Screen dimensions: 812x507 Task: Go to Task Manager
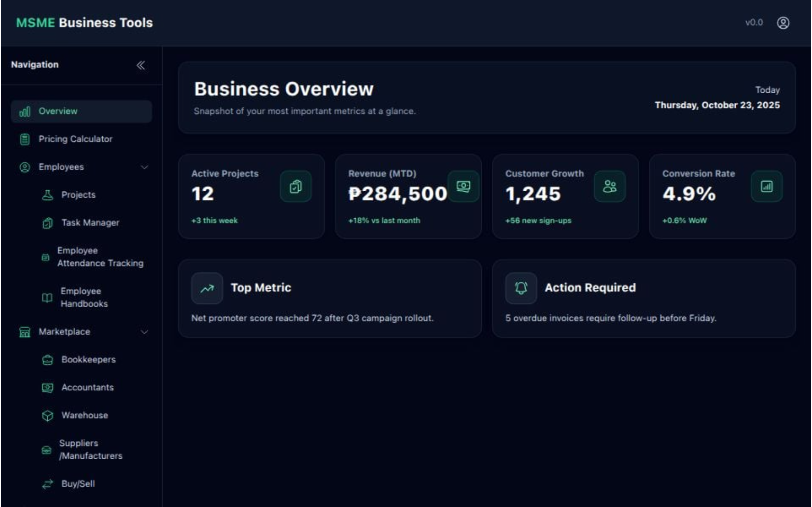[90, 223]
